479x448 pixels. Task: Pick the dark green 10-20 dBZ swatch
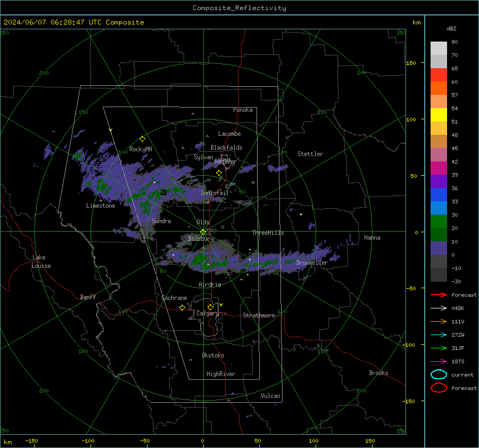[x=439, y=235]
